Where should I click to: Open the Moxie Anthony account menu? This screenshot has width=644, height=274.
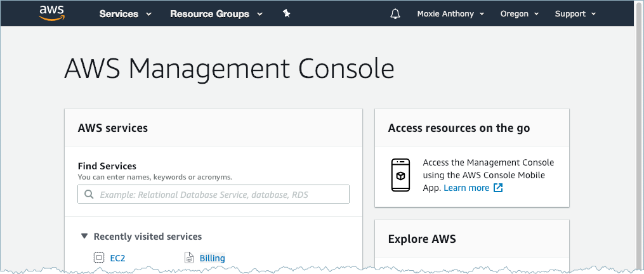pyautogui.click(x=450, y=14)
